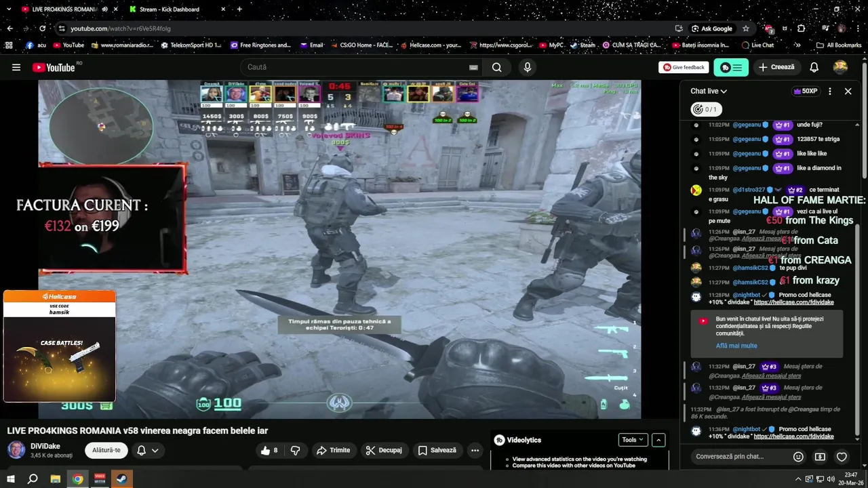Click the Creează create button
This screenshot has height=488, width=868.
tap(776, 67)
